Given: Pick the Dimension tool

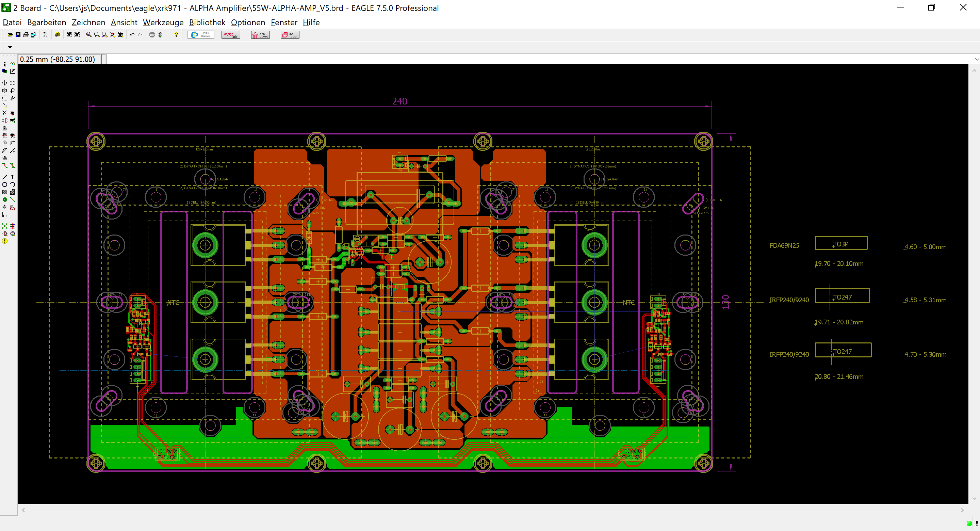Looking at the screenshot, I should pyautogui.click(x=4, y=214).
